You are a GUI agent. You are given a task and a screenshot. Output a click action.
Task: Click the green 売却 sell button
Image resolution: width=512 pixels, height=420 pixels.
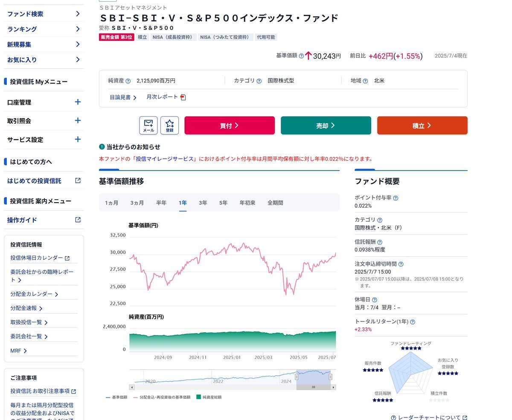click(x=326, y=125)
